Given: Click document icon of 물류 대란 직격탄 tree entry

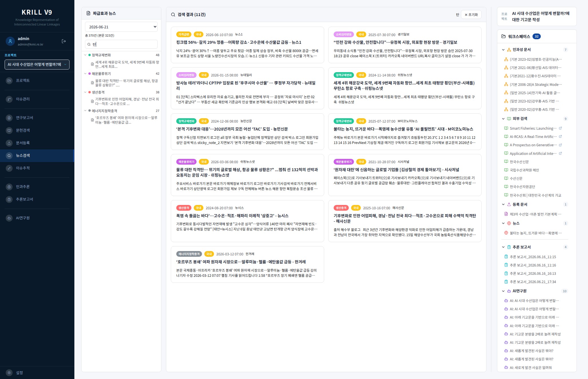Looking at the screenshot, I should [92, 83].
